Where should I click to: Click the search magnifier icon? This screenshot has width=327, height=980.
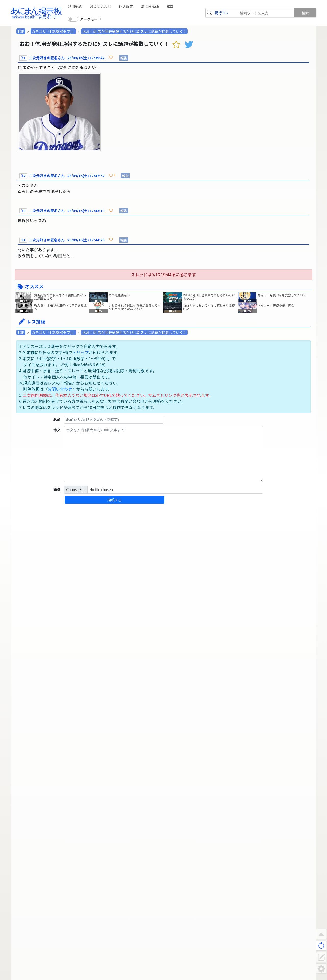(209, 12)
